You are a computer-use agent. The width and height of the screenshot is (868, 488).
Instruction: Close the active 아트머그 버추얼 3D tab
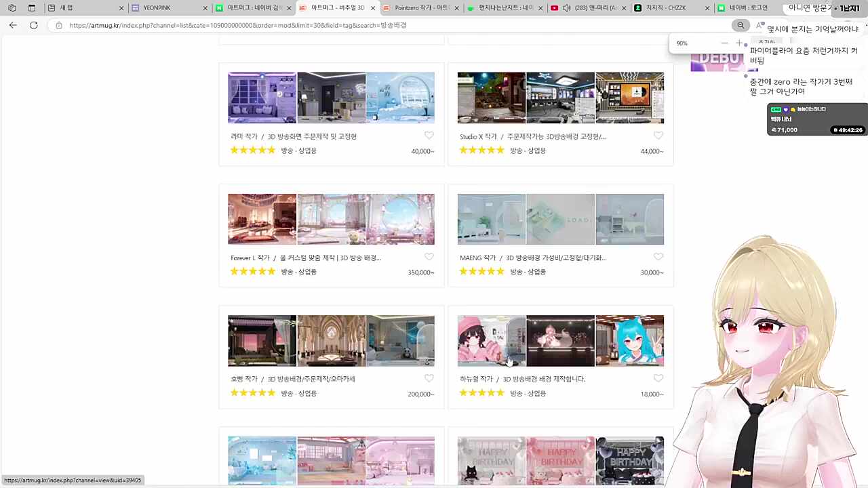[x=373, y=8]
